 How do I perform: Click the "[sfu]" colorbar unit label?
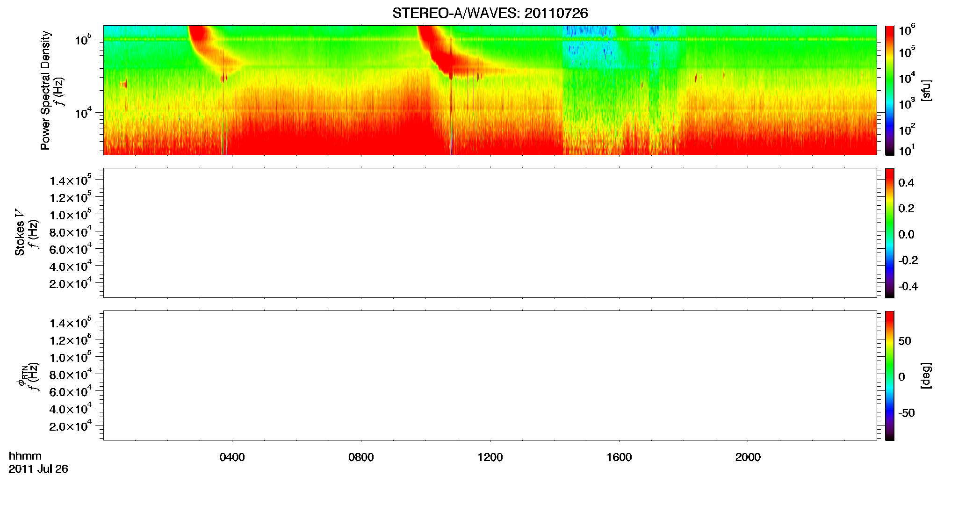pos(926,91)
